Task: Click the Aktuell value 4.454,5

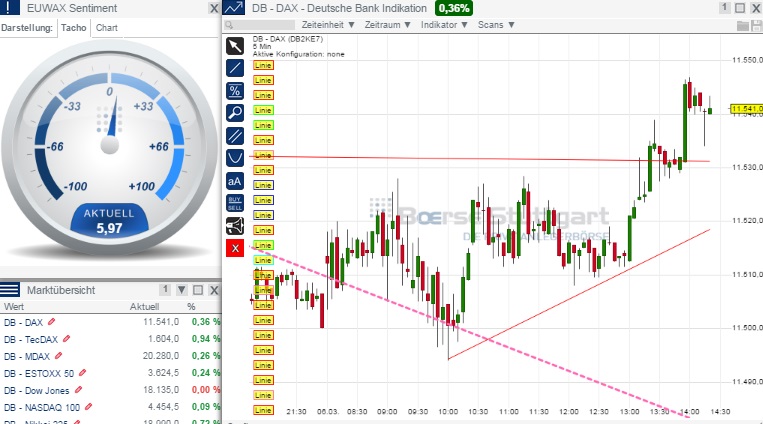Action: click(x=164, y=407)
